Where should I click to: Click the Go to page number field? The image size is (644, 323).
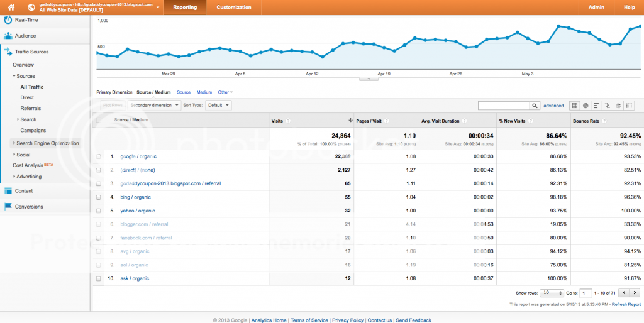click(586, 293)
